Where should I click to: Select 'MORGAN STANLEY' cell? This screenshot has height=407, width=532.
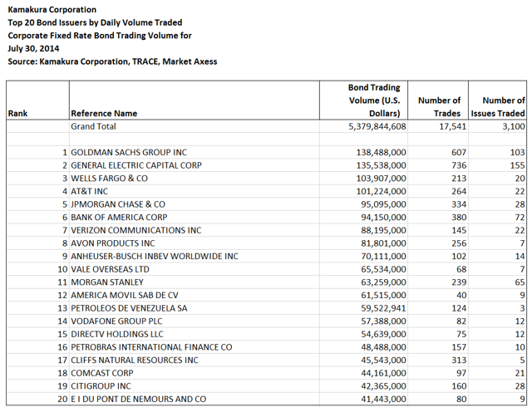[x=107, y=282]
